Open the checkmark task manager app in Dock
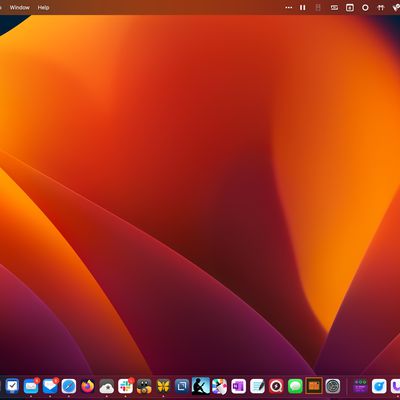 12,386
